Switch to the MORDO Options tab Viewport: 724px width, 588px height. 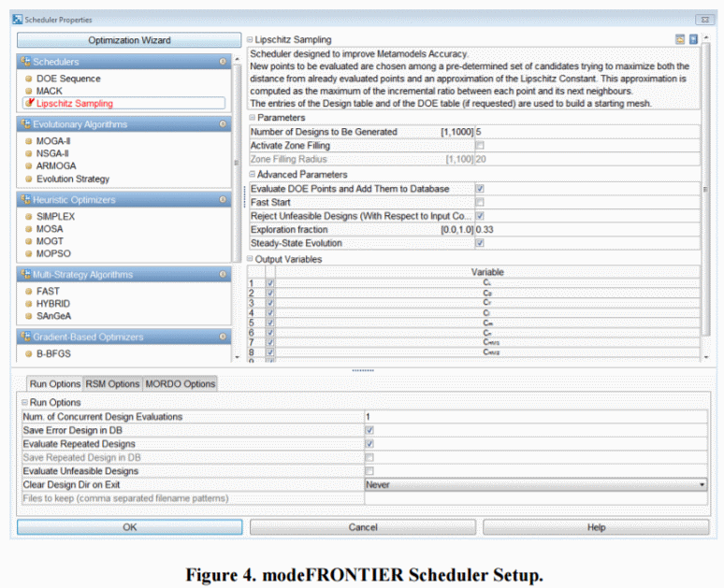(181, 383)
